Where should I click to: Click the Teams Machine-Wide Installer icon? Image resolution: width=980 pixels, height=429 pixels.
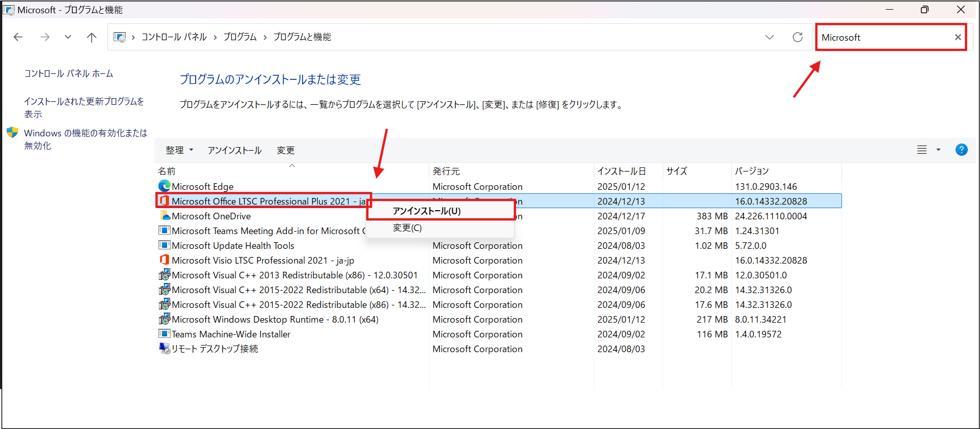point(165,334)
